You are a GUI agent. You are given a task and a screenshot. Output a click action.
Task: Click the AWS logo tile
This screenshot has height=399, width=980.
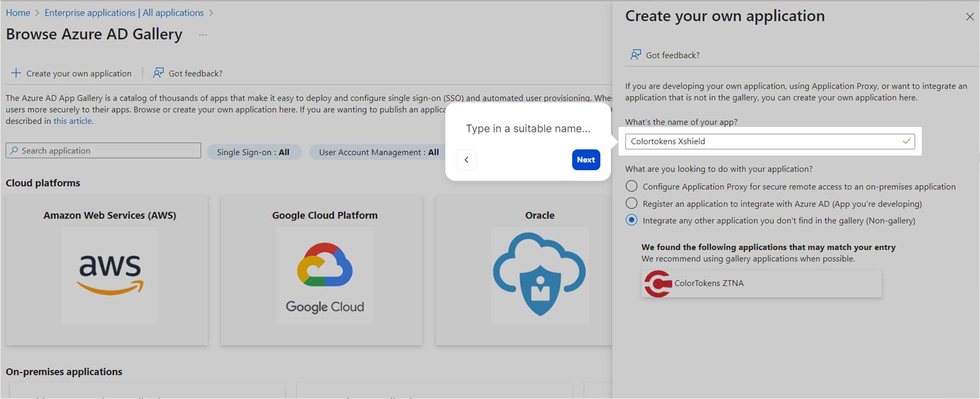(110, 275)
